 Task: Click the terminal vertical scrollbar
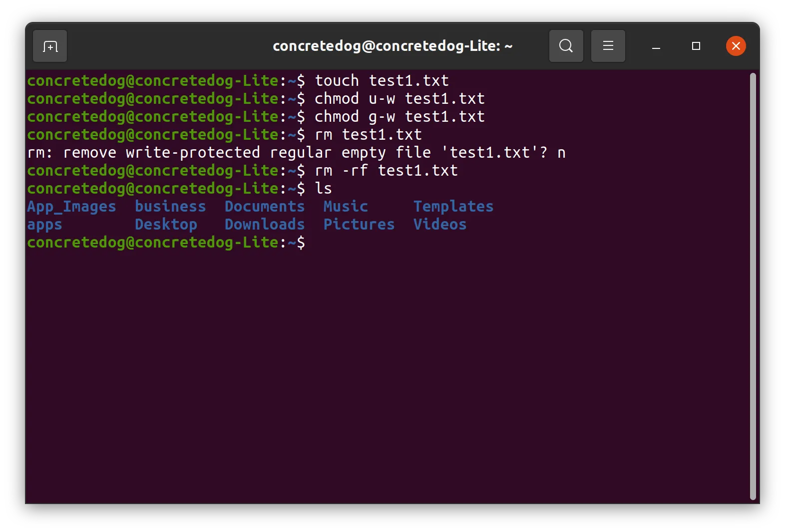753,286
